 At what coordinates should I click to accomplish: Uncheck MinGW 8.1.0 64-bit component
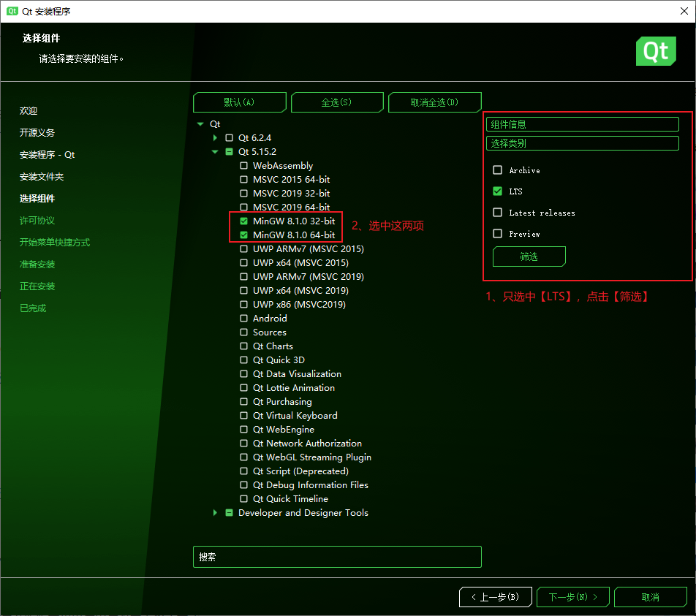click(243, 235)
